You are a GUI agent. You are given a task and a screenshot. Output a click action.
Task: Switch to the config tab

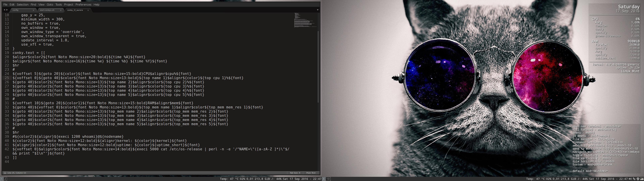click(x=15, y=10)
